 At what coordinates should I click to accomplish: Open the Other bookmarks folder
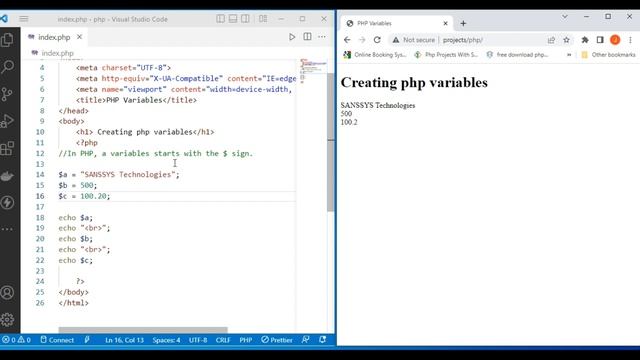[608, 54]
